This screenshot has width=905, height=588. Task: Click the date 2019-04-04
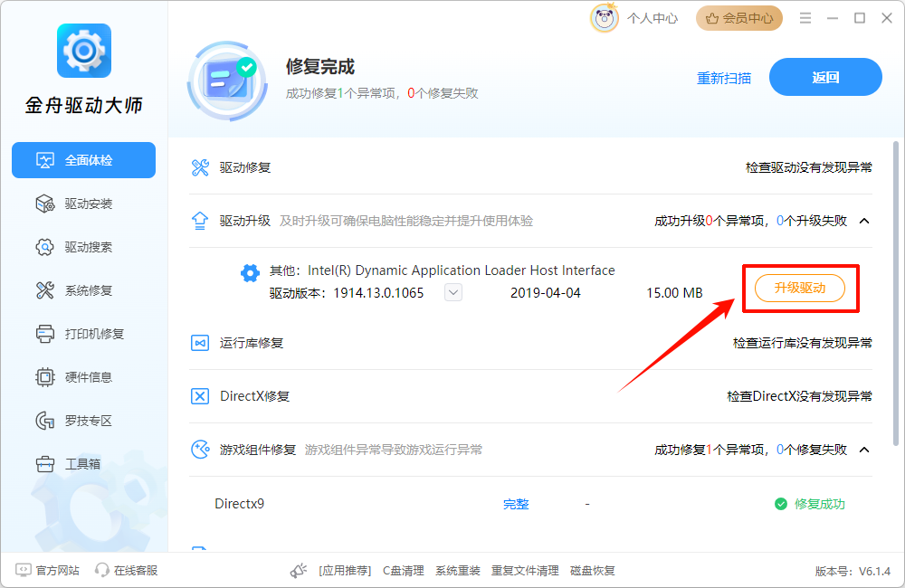(x=546, y=293)
